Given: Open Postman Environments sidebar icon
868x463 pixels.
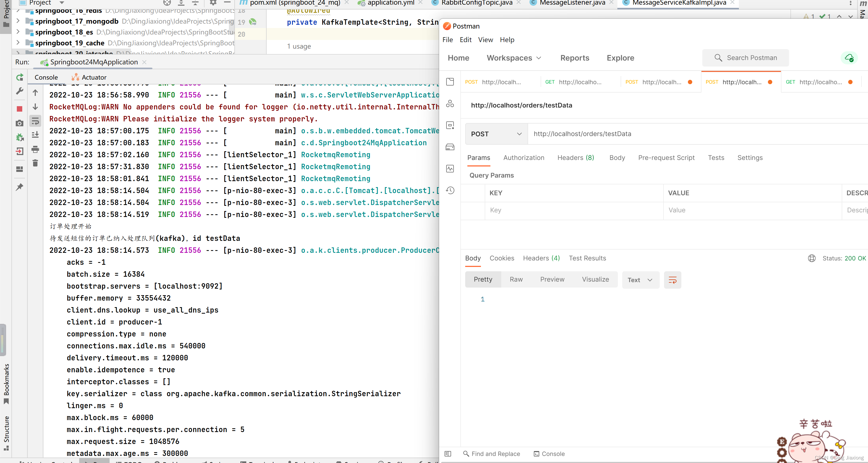Looking at the screenshot, I should (x=450, y=125).
